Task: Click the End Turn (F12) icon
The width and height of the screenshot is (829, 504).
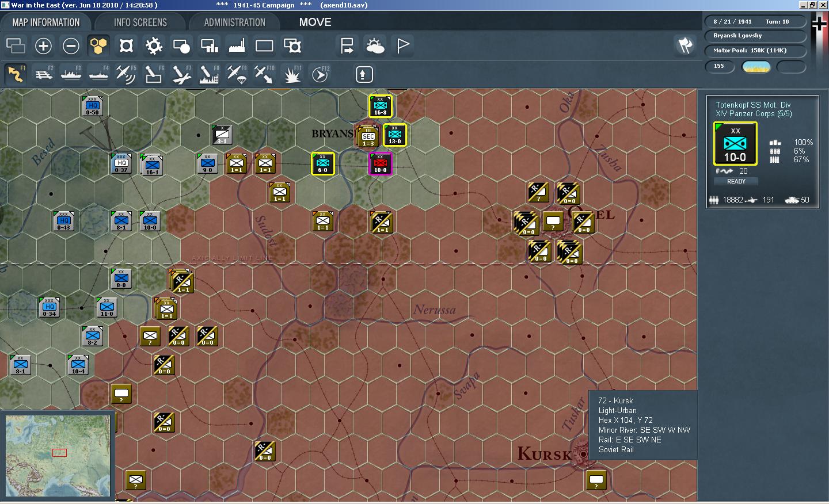Action: click(x=320, y=74)
